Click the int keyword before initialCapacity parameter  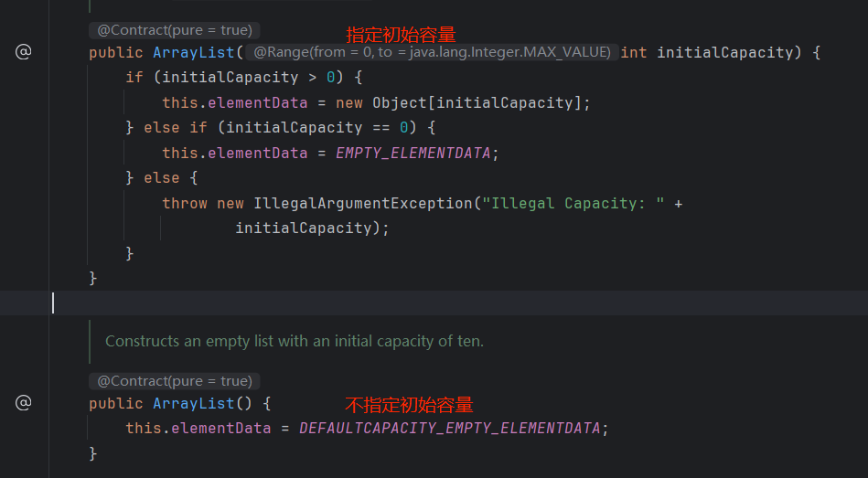(634, 53)
